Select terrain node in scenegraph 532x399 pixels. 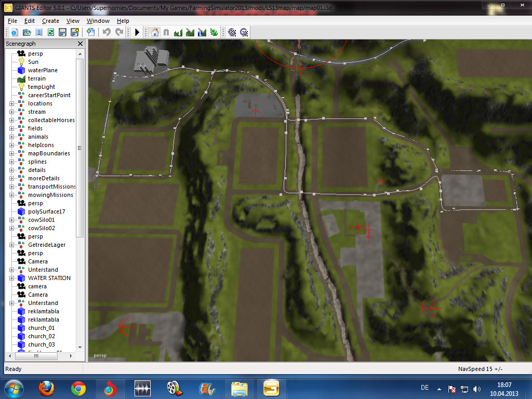point(37,78)
